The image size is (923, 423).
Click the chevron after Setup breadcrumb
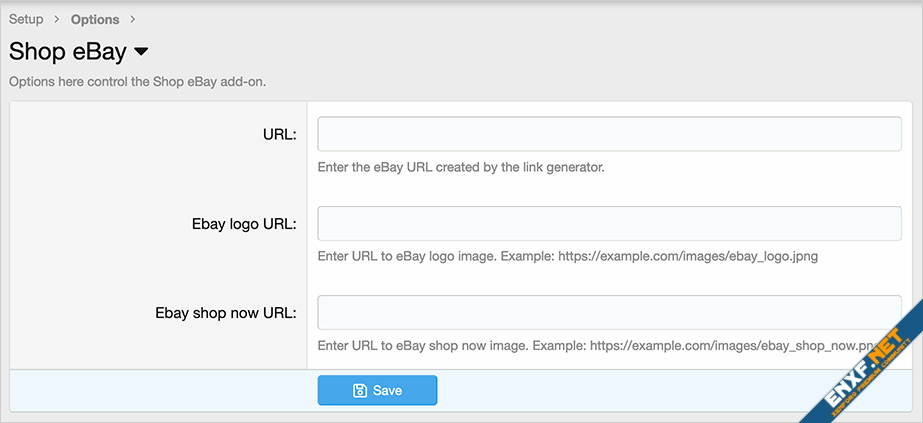click(x=57, y=19)
